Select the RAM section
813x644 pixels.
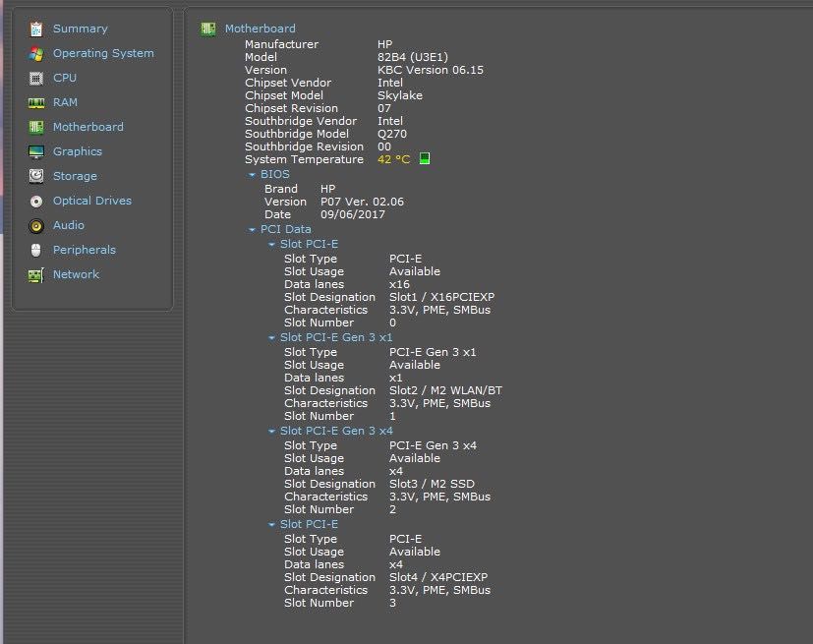tap(65, 102)
